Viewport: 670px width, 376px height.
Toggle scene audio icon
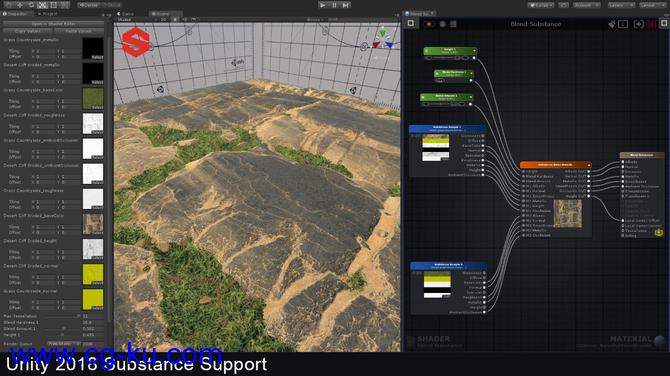tap(185, 20)
